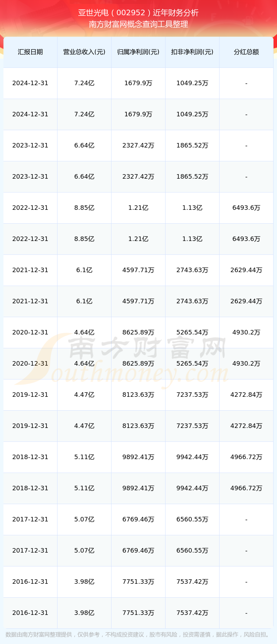The height and width of the screenshot is (644, 277).
Task: Select the 营业总收入(元) column header
Action: pyautogui.click(x=84, y=52)
